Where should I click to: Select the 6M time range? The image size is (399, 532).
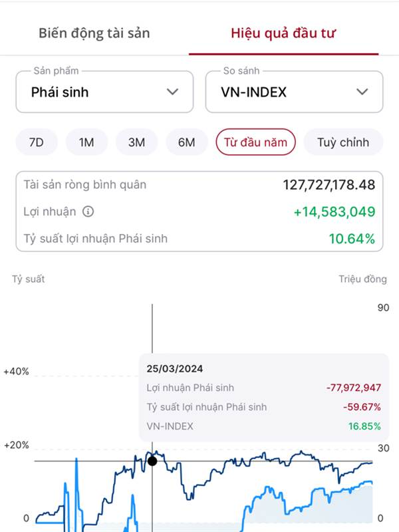tap(187, 142)
